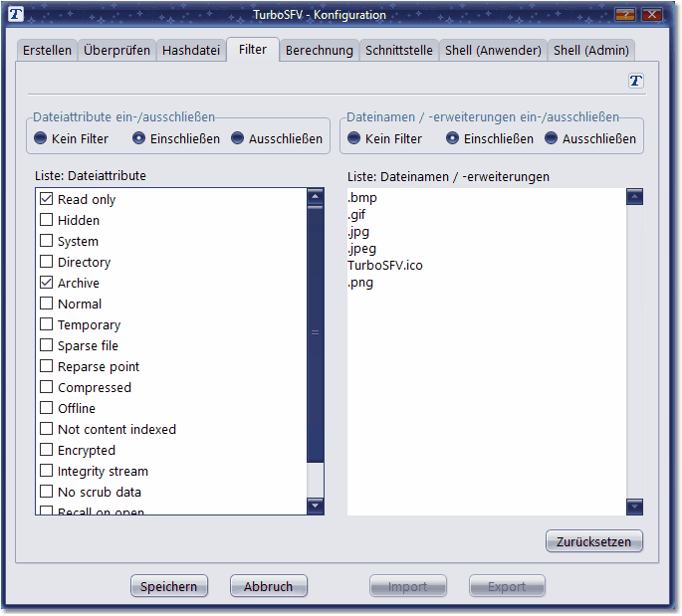Enable the Hidden attribute checkbox
The height and width of the screenshot is (616, 682).
click(x=46, y=220)
